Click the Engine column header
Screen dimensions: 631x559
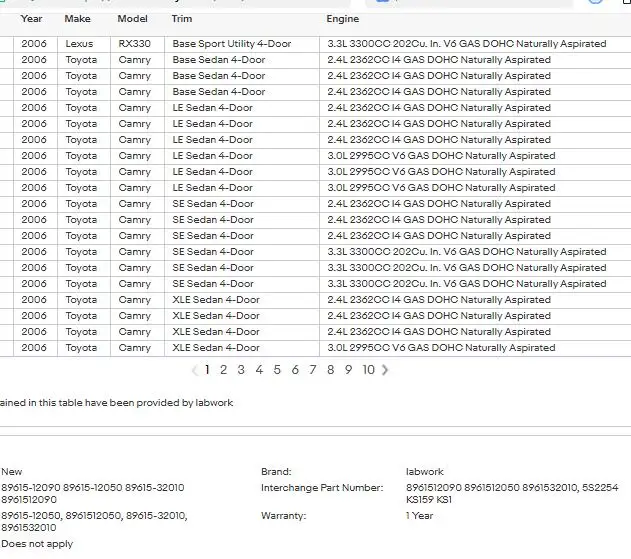click(x=342, y=19)
